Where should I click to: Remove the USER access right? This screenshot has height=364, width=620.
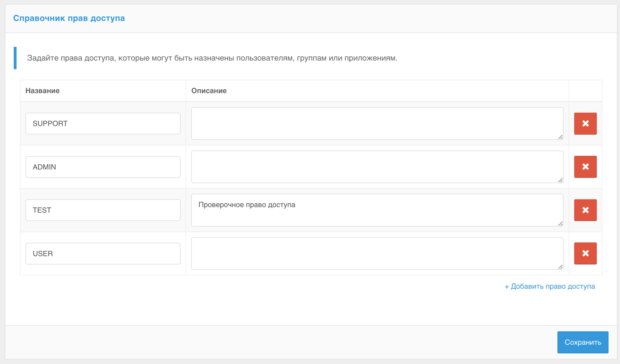tap(585, 253)
